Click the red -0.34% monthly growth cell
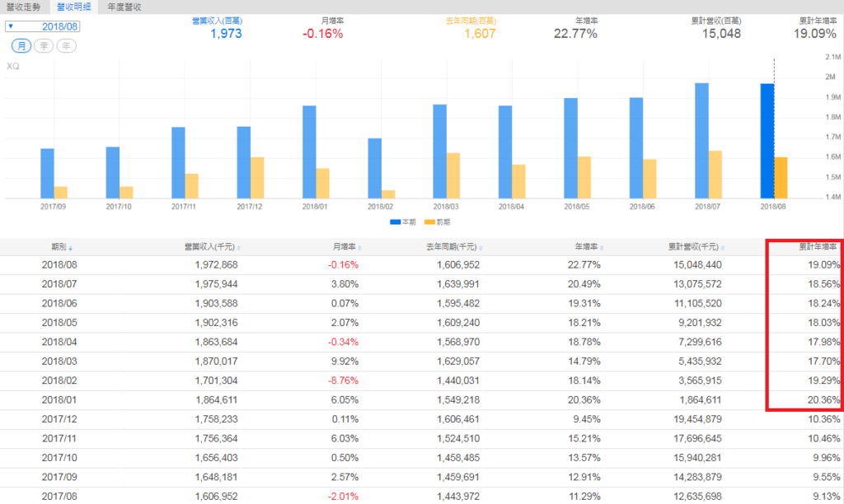The image size is (844, 504). (x=344, y=342)
